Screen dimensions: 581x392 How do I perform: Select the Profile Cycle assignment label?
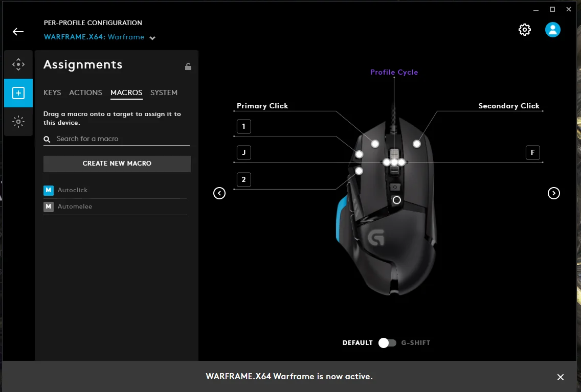(x=394, y=72)
